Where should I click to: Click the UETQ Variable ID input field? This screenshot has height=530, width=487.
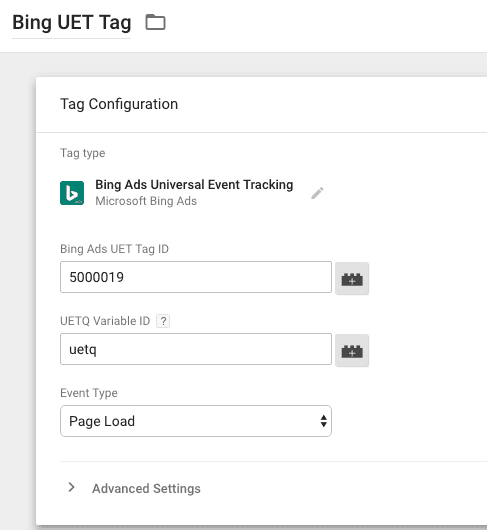pos(196,349)
